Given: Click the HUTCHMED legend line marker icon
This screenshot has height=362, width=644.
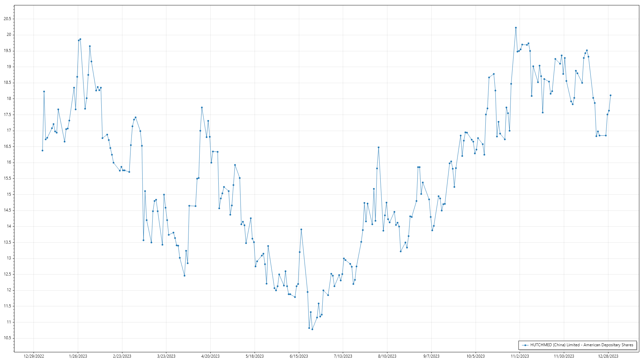Looking at the screenshot, I should 525,345.
